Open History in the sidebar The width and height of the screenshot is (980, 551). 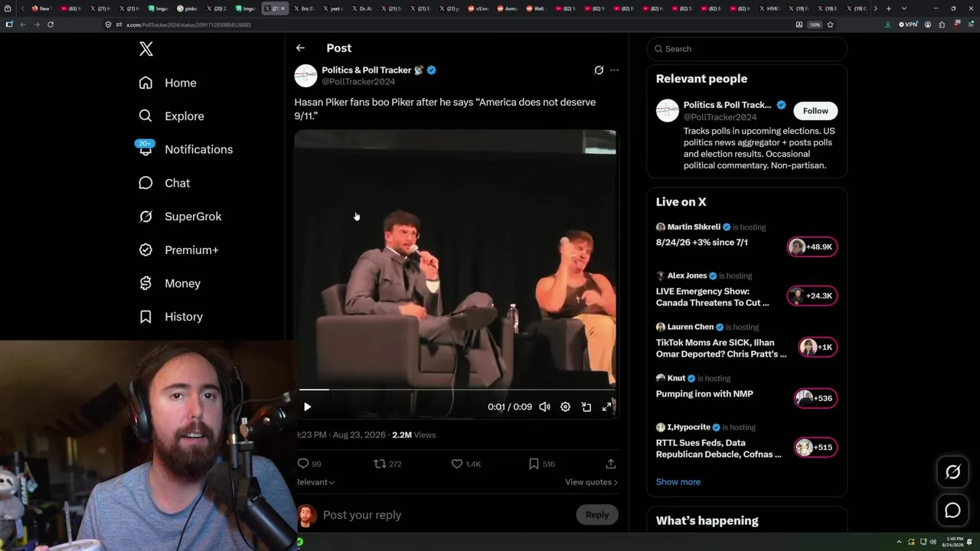pyautogui.click(x=171, y=317)
